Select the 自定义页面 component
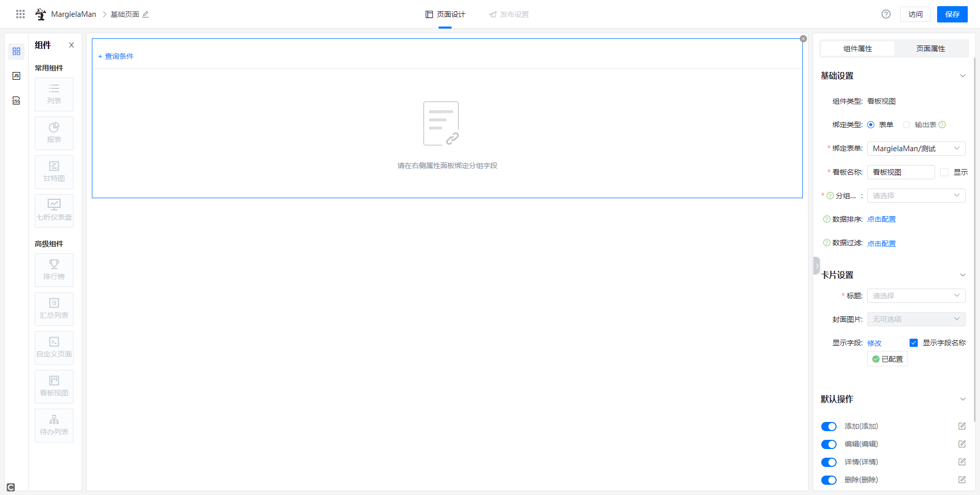The width and height of the screenshot is (980, 495). pyautogui.click(x=54, y=348)
